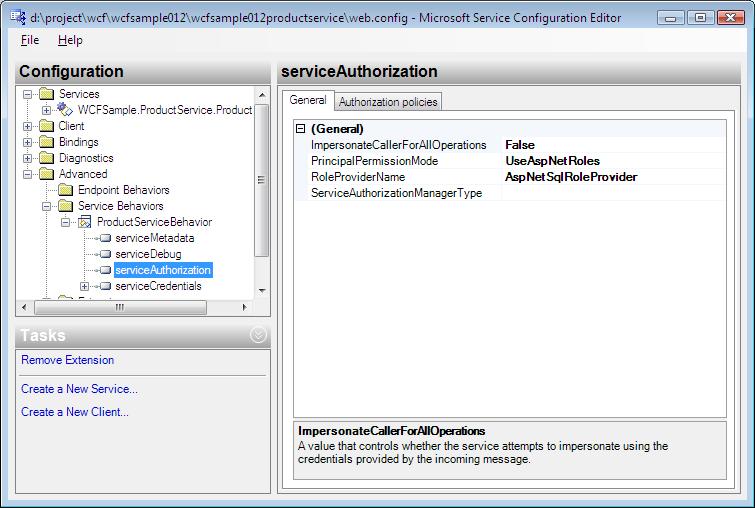Screen dimensions: 755x508
Task: Click the serviceAuthorization element icon
Action: coord(105,270)
